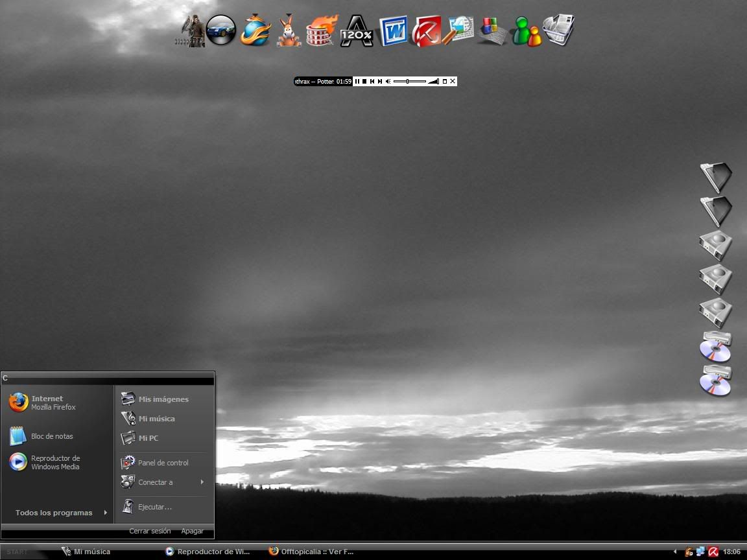747x560 pixels.
Task: Click the mini player seek slider
Action: coord(410,82)
